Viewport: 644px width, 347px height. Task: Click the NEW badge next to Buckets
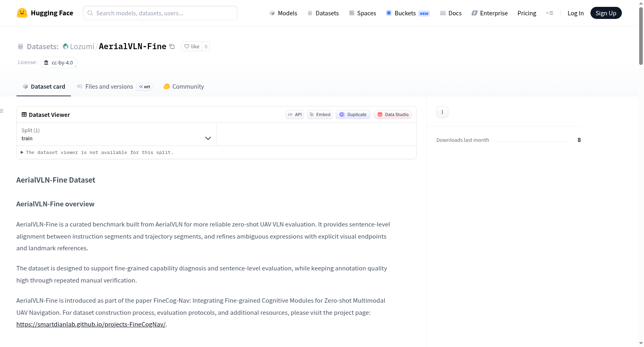tap(424, 13)
